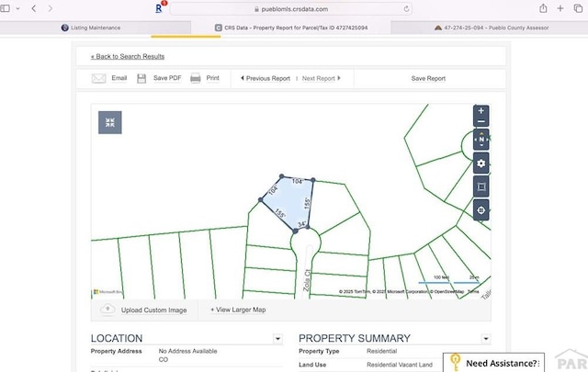Click the Email label
The image size is (588, 372).
tap(119, 78)
